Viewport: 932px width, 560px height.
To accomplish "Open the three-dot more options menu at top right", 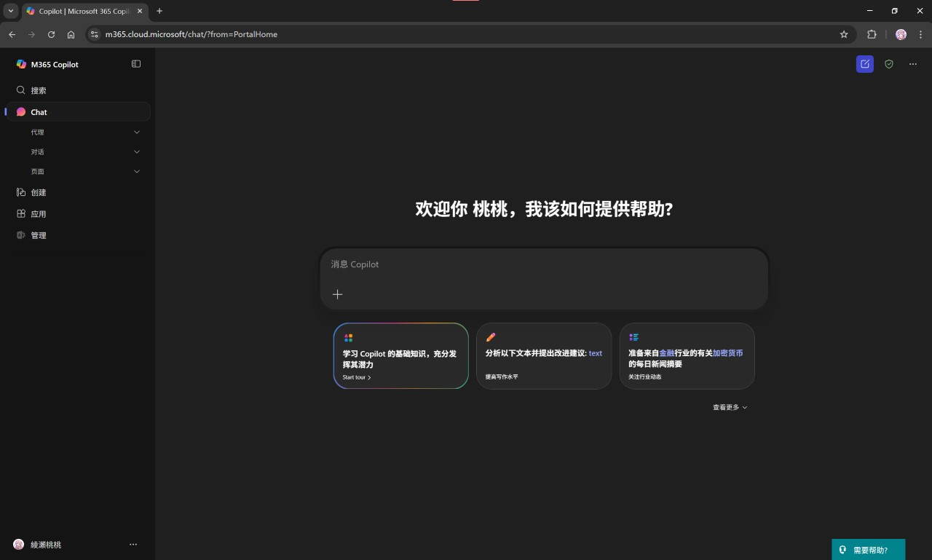I will coord(912,64).
